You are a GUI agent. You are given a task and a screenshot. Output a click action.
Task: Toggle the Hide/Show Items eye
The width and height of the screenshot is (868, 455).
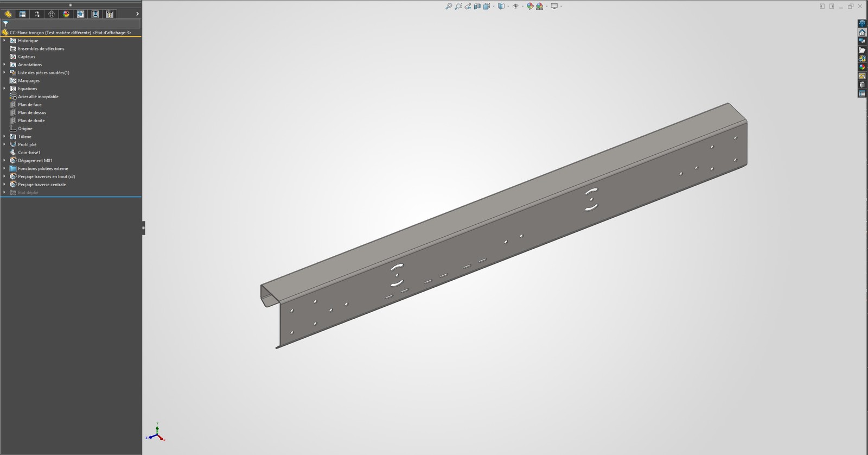[515, 7]
